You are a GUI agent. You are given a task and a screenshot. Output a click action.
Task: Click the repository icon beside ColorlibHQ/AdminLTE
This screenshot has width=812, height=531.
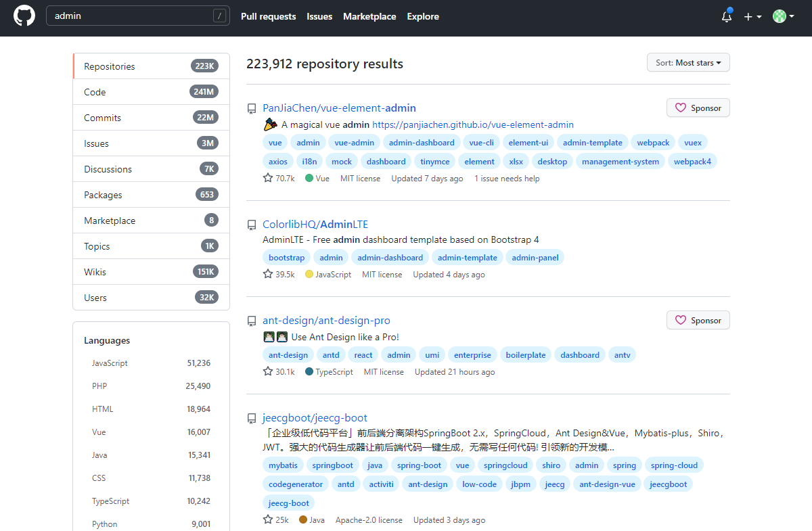[252, 225]
